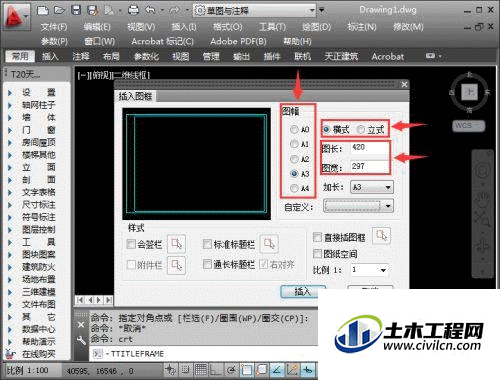Toggle Polar Tracking icon in status bar
This screenshot has width=500, height=380.
[x=231, y=370]
